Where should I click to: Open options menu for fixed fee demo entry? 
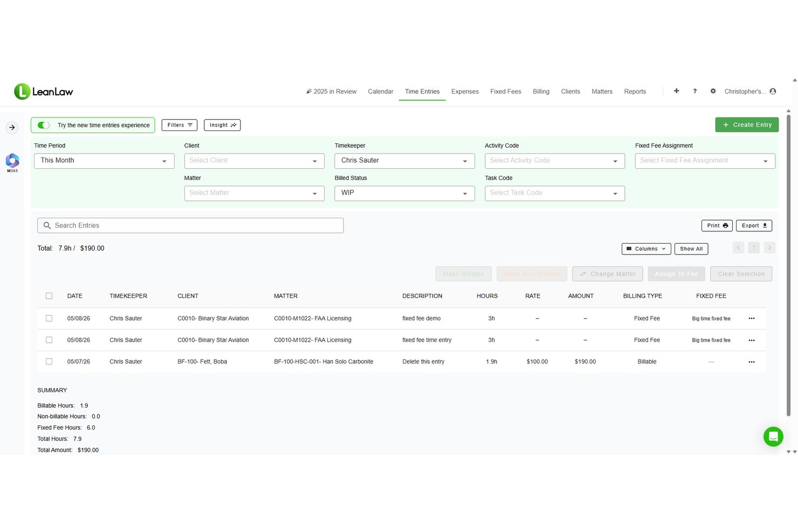[x=752, y=319]
